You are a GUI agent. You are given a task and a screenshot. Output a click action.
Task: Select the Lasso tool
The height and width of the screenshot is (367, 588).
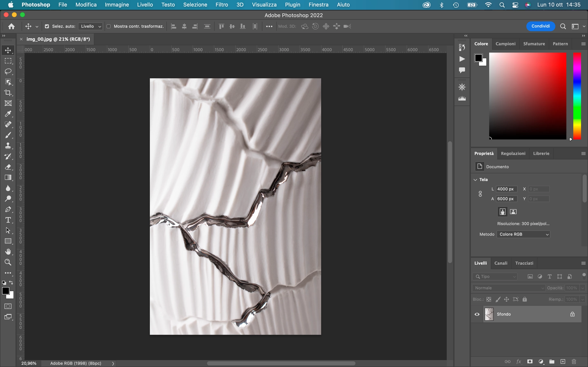pos(8,71)
